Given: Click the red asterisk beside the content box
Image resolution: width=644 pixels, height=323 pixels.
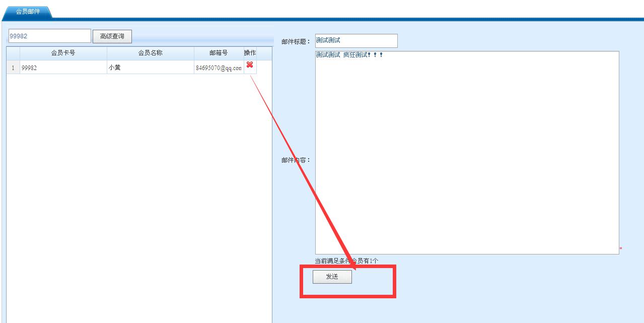Looking at the screenshot, I should click(x=620, y=249).
